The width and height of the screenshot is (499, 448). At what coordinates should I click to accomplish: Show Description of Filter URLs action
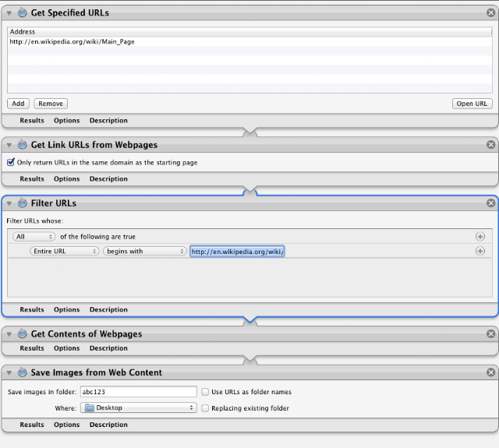pyautogui.click(x=108, y=309)
